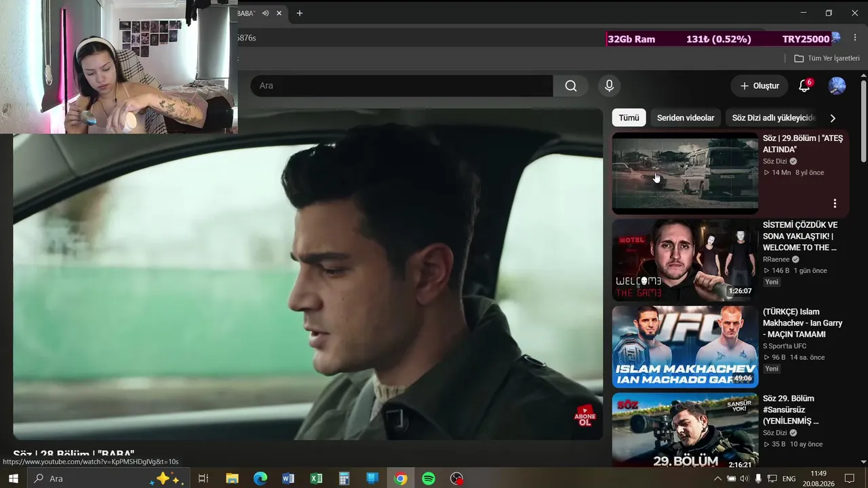Screen dimensions: 868x488
Task: Open the YouTube account avatar menu
Action: tap(837, 86)
